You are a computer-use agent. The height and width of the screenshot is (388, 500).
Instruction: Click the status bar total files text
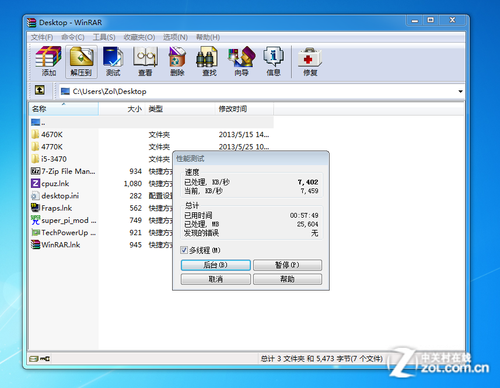322,359
